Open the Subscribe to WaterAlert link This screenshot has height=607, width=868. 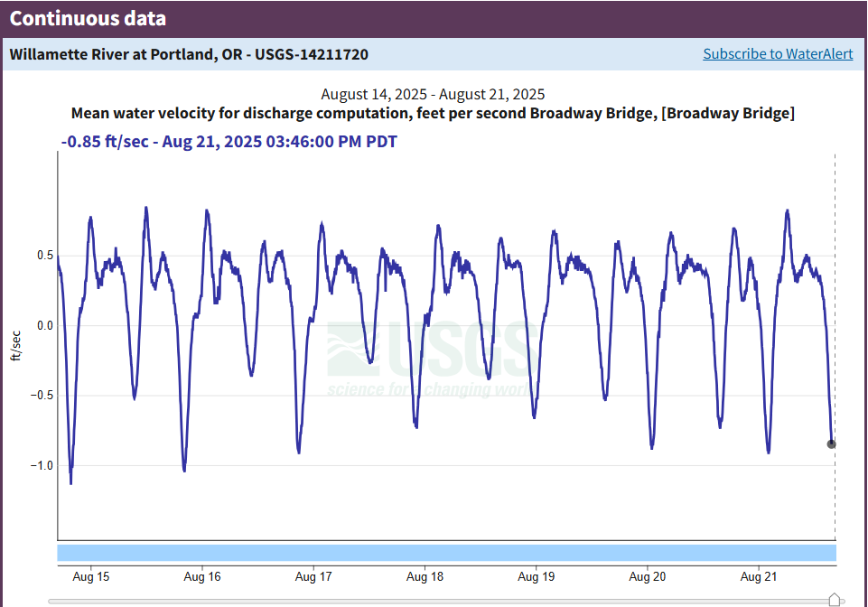[778, 54]
